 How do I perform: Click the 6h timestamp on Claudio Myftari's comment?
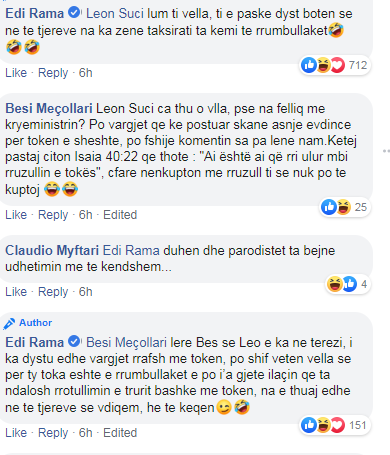(85, 292)
